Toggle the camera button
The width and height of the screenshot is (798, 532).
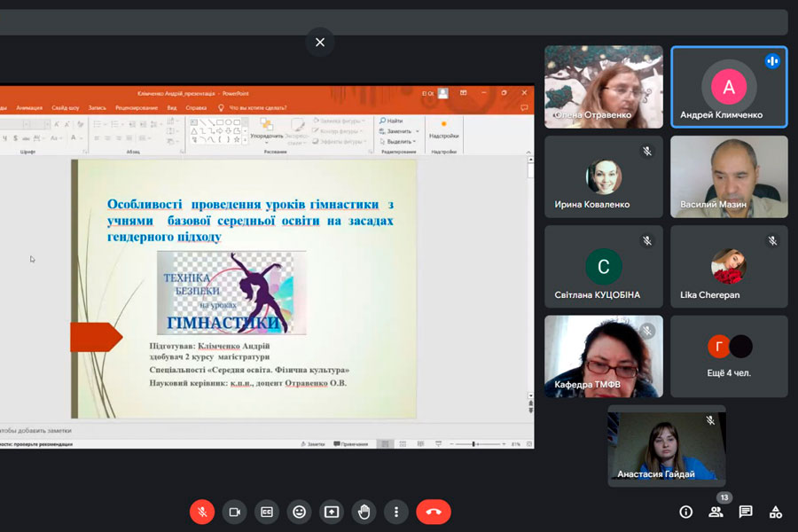[235, 512]
